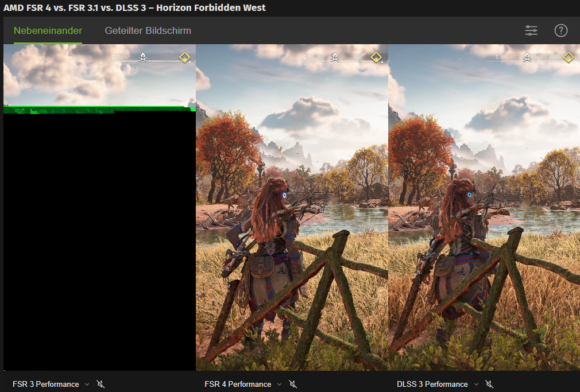Unmute the FSR 3 Performance video
580x392 pixels.
tap(100, 384)
